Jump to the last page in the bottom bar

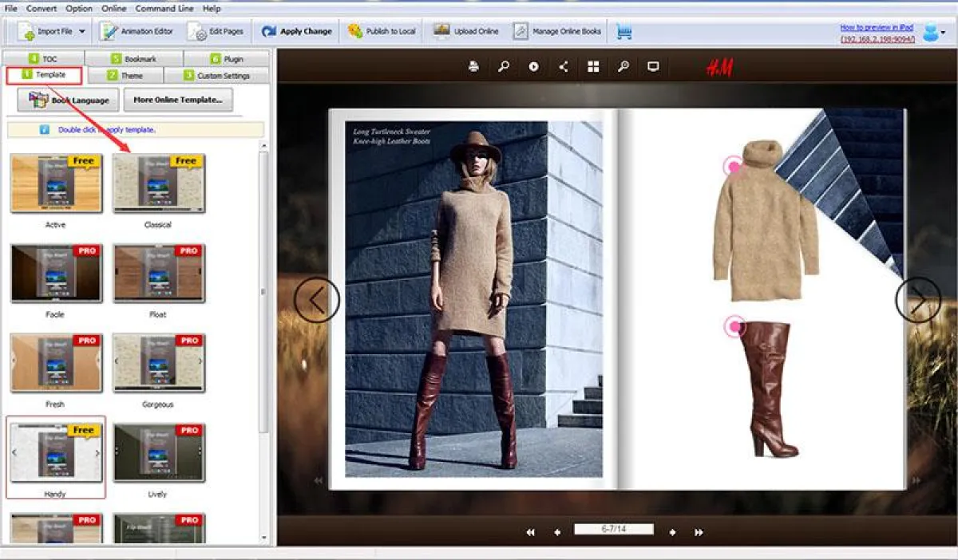[x=699, y=532]
